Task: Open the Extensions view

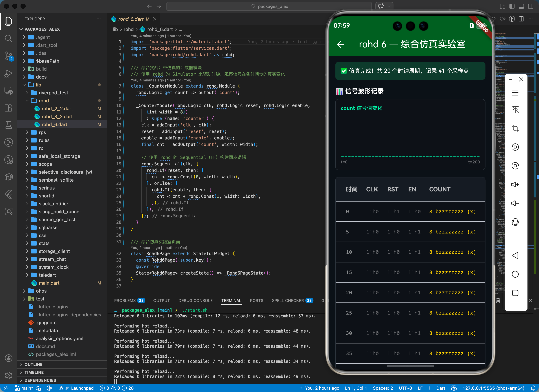Action: [x=8, y=108]
